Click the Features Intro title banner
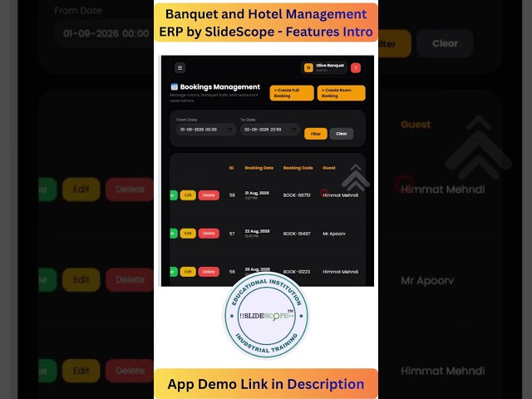The height and width of the screenshot is (399, 532). [266, 22]
